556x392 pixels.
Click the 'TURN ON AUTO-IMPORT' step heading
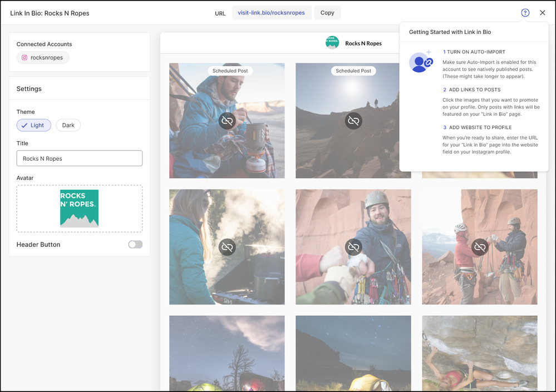click(x=474, y=52)
